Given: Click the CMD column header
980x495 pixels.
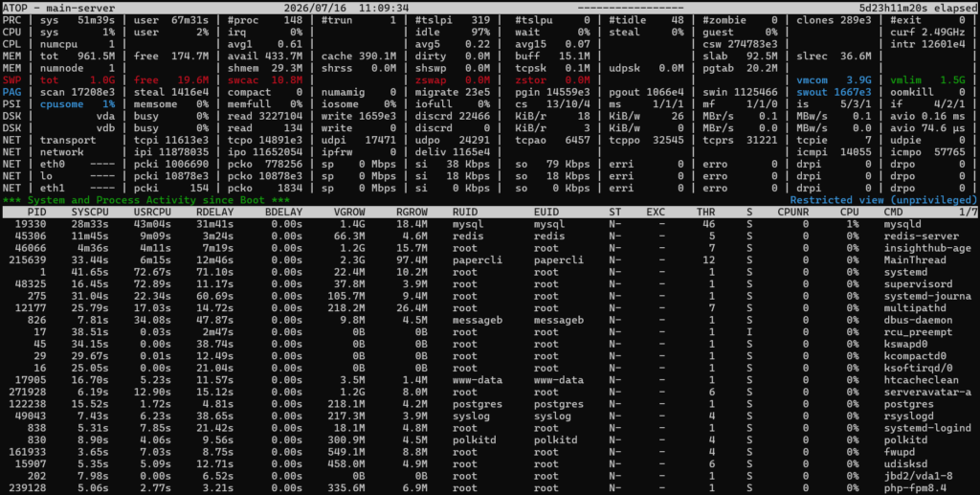Looking at the screenshot, I should click(893, 212).
